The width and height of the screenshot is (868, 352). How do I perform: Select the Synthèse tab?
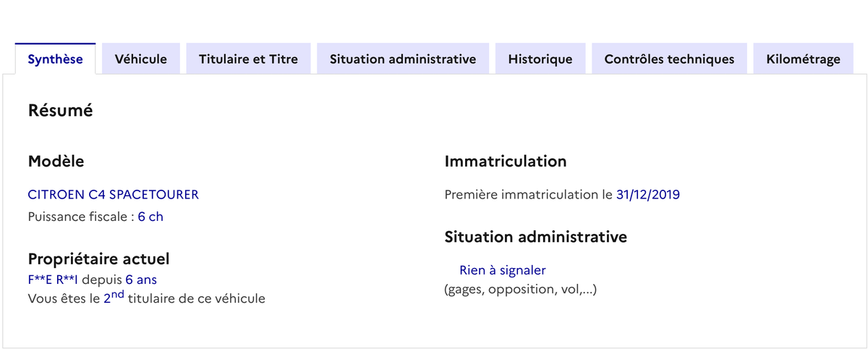[x=55, y=59]
